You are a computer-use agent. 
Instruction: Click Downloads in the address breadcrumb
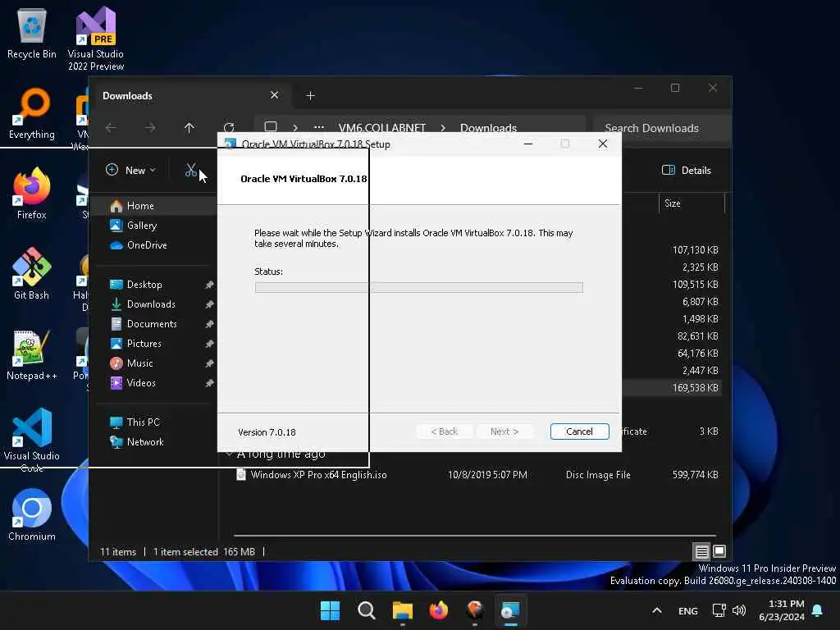[x=488, y=128]
